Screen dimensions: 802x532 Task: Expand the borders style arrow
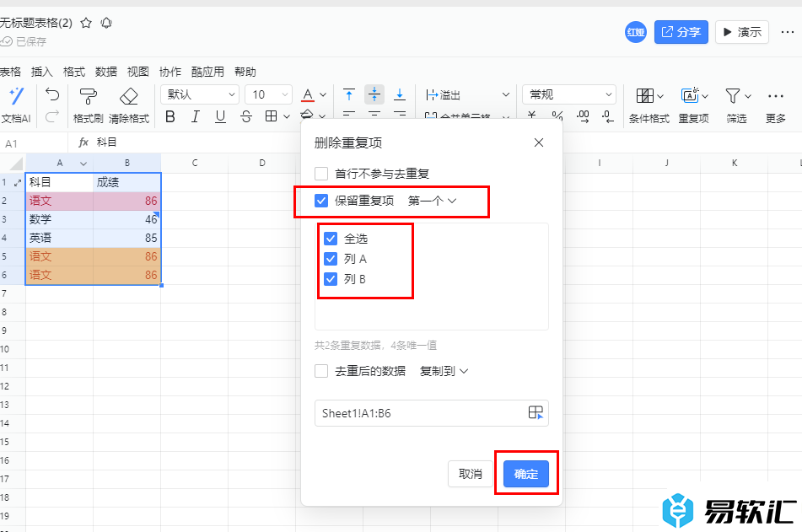pos(287,116)
